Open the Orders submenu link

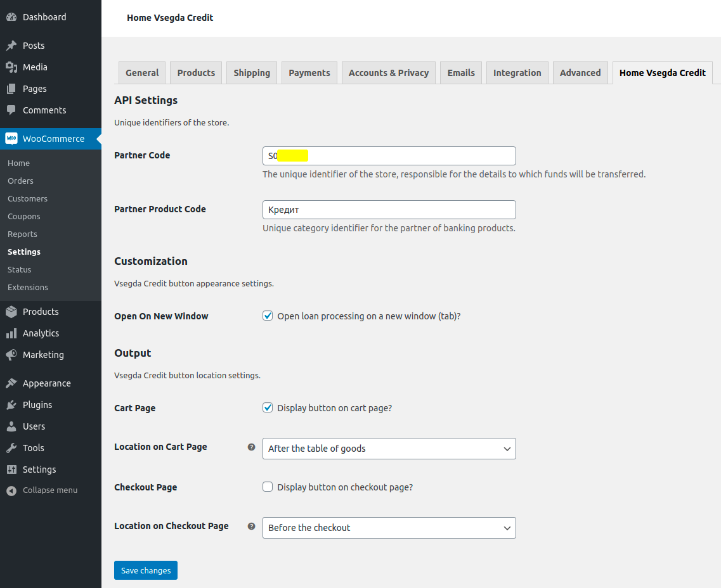tap(20, 181)
